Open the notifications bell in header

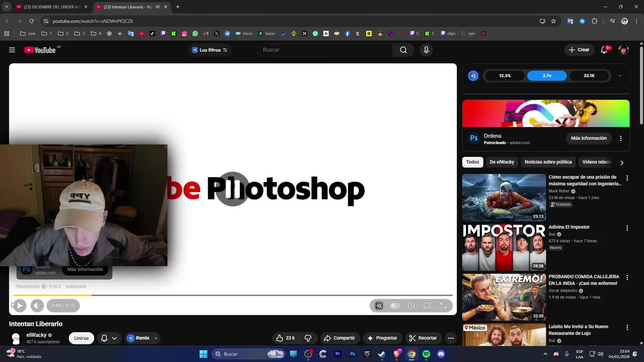605,50
